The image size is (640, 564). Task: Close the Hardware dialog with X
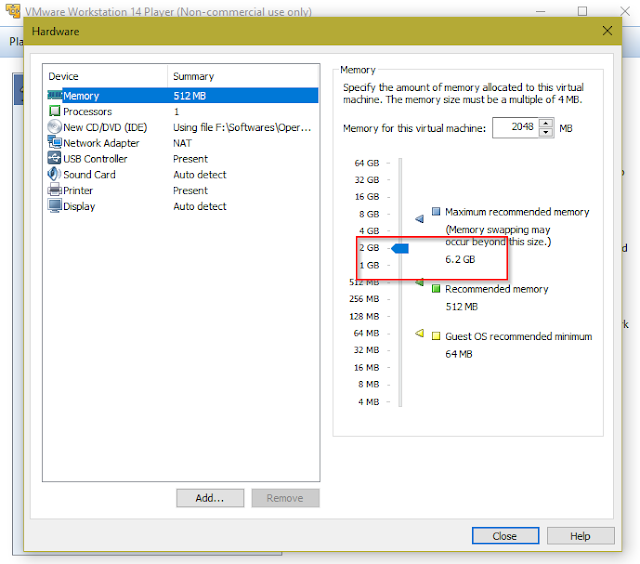(607, 31)
